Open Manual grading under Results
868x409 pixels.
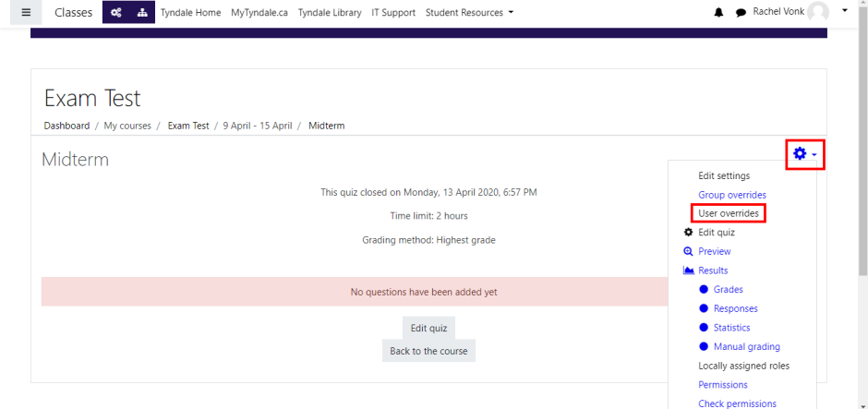click(746, 346)
